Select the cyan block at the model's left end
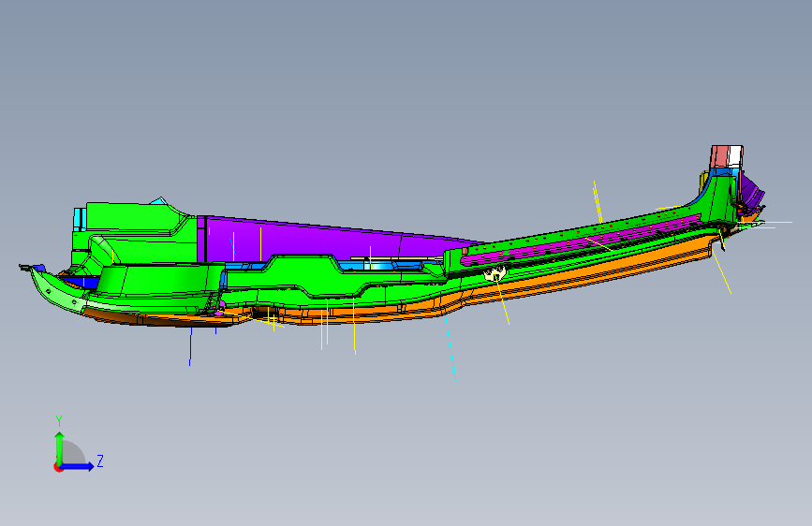Screen dimensions: 812x526 (80, 220)
